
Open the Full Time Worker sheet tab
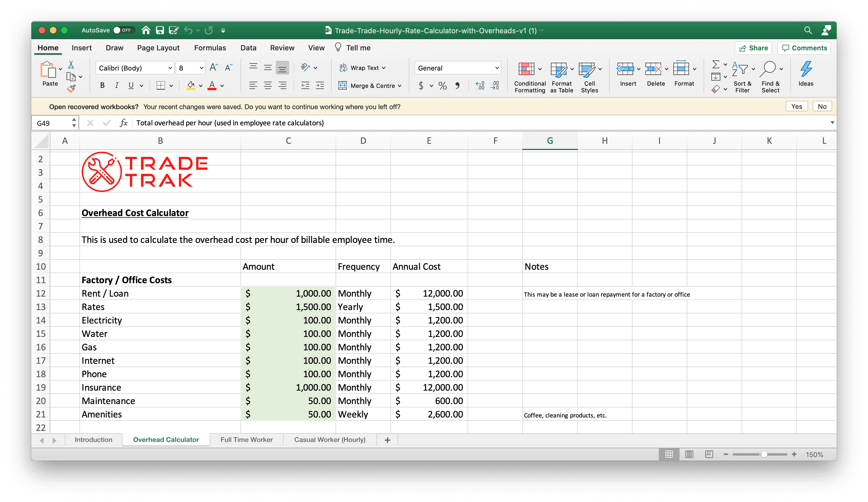pyautogui.click(x=246, y=440)
